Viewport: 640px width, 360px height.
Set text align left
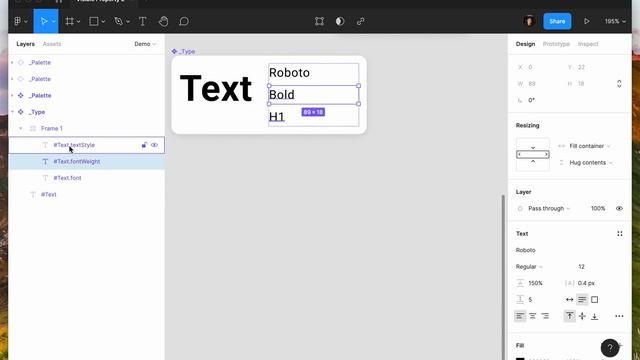[x=520, y=316]
